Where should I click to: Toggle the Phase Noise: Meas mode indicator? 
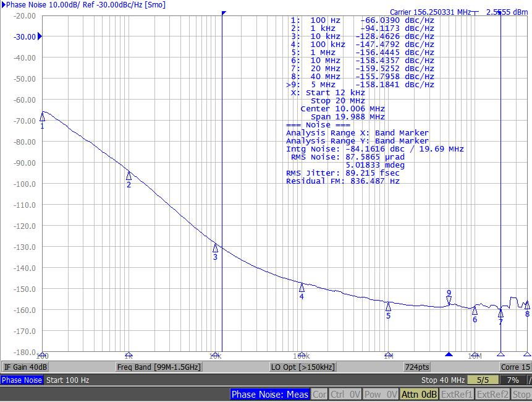pos(269,393)
